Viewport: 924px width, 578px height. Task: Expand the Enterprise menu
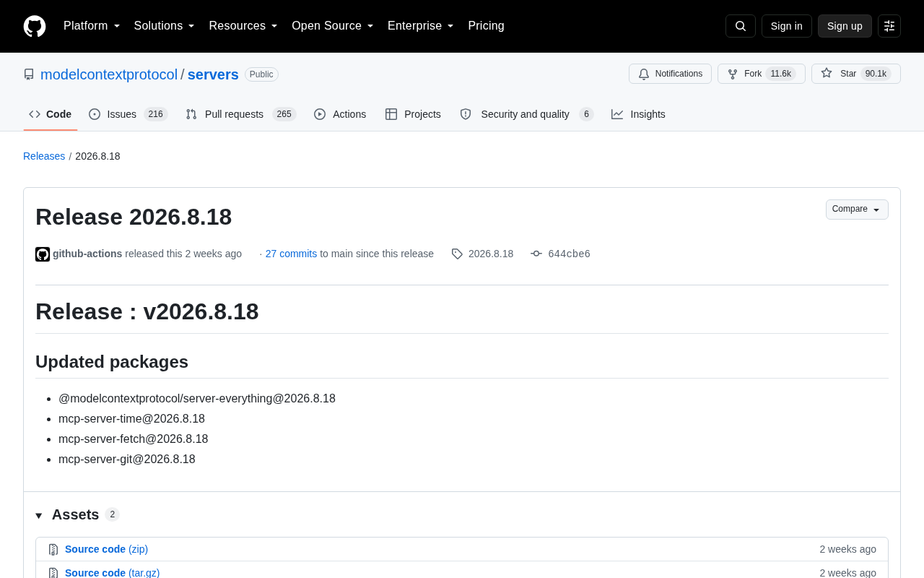click(x=421, y=26)
